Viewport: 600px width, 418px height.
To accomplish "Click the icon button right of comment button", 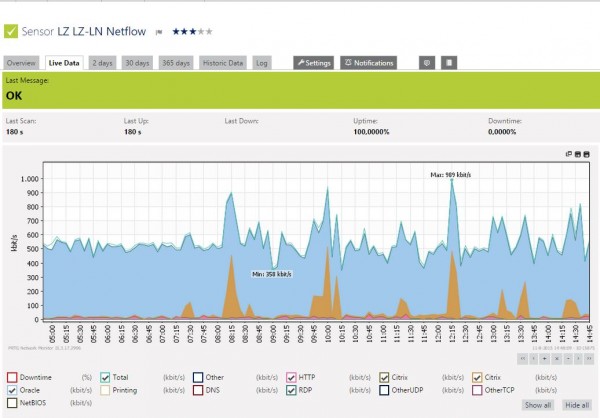I will pyautogui.click(x=450, y=62).
